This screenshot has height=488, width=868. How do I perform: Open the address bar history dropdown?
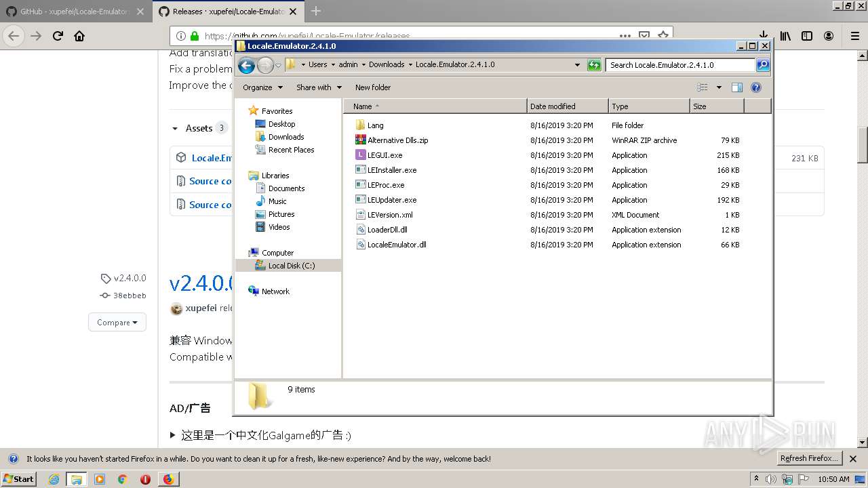point(577,65)
